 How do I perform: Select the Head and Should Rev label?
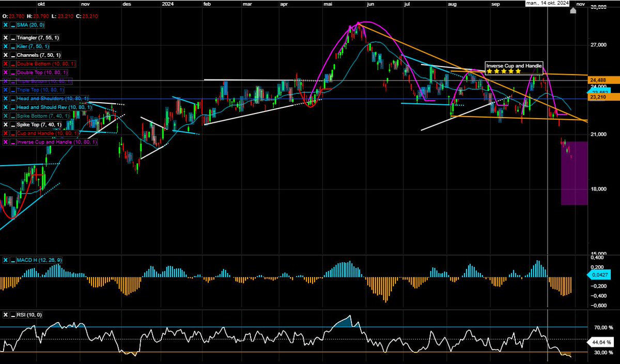point(53,107)
